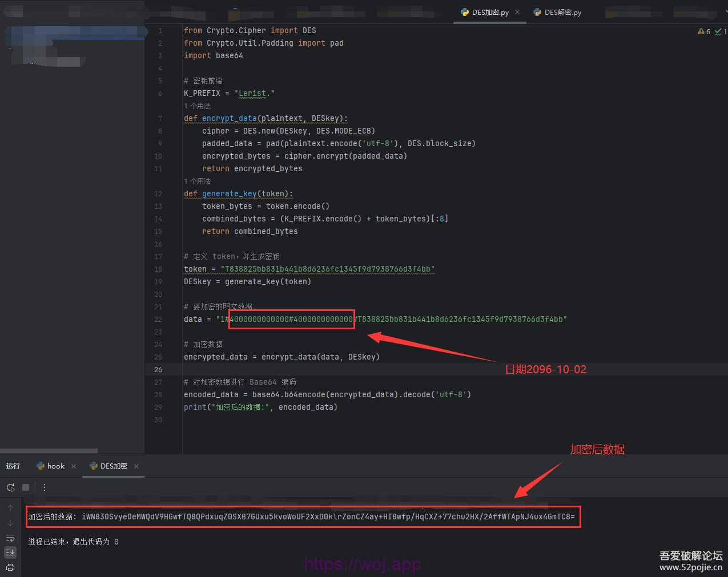Screen dimensions: 728x577
Task: Toggle soft-wrap in the console
Action: coord(10,538)
